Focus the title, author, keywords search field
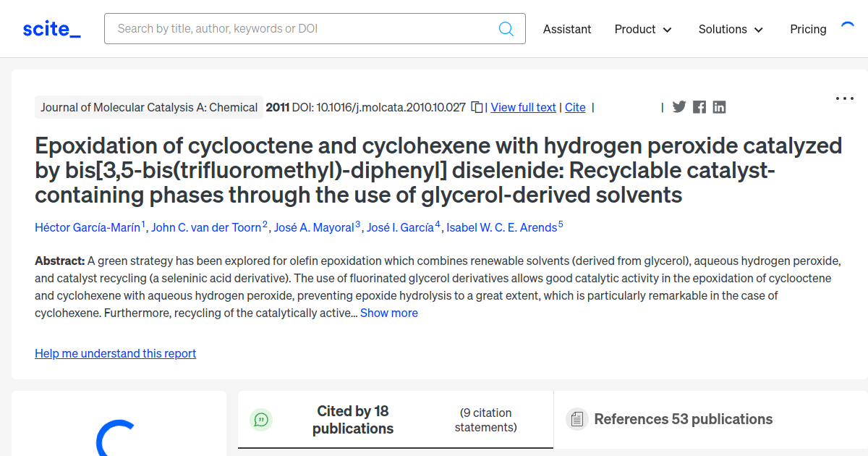 click(x=304, y=29)
